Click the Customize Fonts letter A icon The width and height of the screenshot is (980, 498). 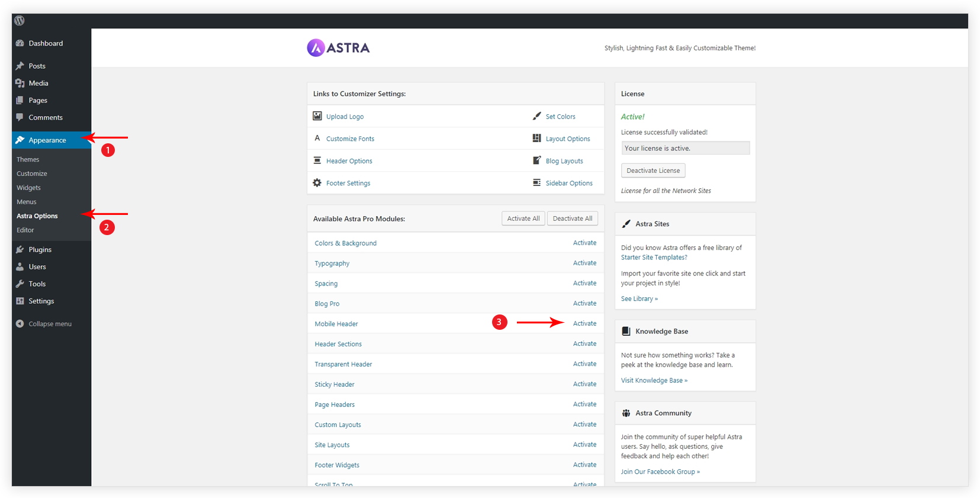[317, 138]
